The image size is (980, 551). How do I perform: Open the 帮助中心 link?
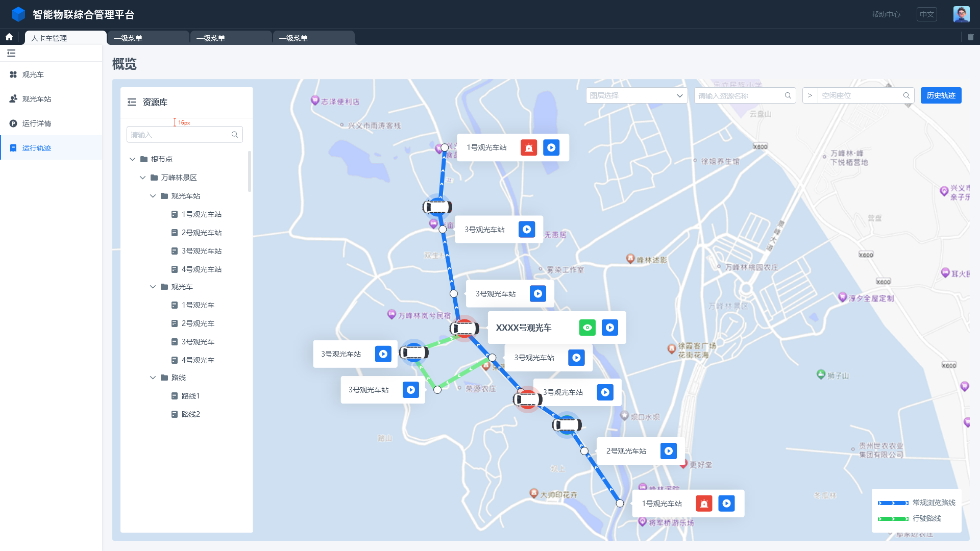pyautogui.click(x=886, y=14)
